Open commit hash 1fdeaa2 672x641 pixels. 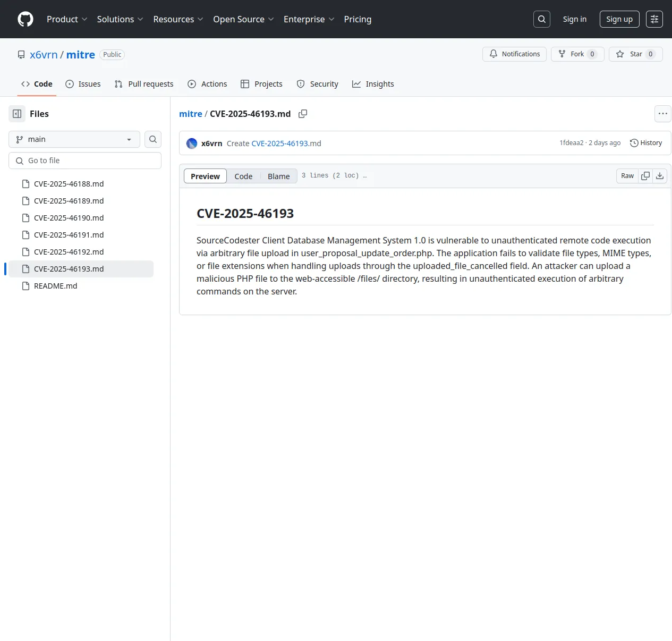pyautogui.click(x=572, y=143)
